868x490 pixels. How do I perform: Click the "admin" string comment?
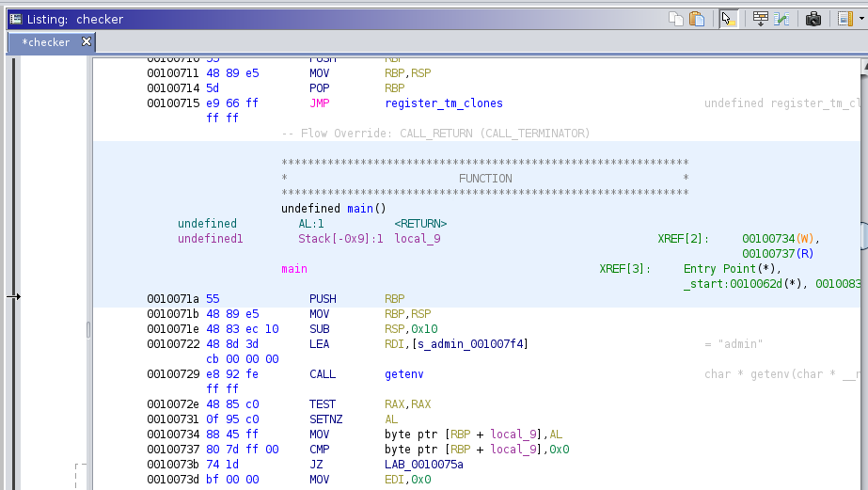pyautogui.click(x=734, y=344)
